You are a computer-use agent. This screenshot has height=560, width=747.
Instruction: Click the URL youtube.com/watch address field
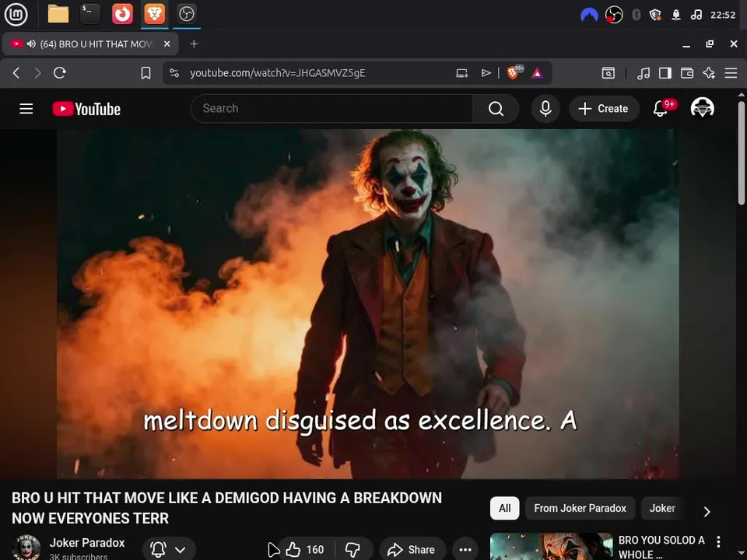point(278,73)
